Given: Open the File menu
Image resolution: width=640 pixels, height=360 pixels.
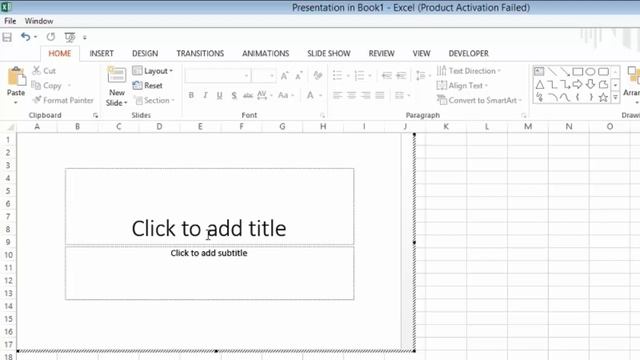Looking at the screenshot, I should pos(10,21).
